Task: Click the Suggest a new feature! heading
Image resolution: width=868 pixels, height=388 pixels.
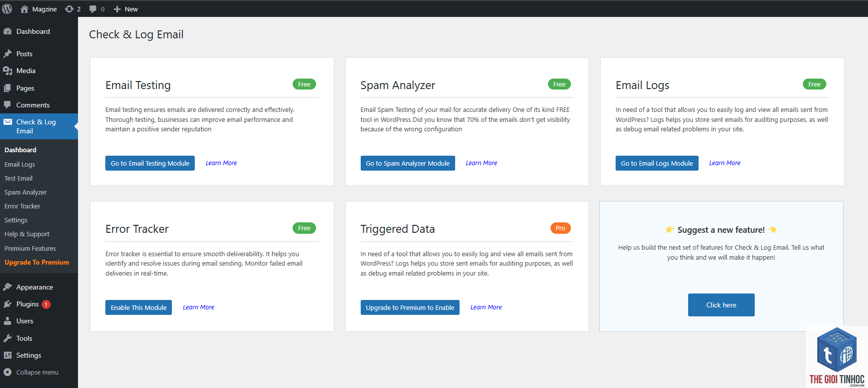Action: [721, 230]
